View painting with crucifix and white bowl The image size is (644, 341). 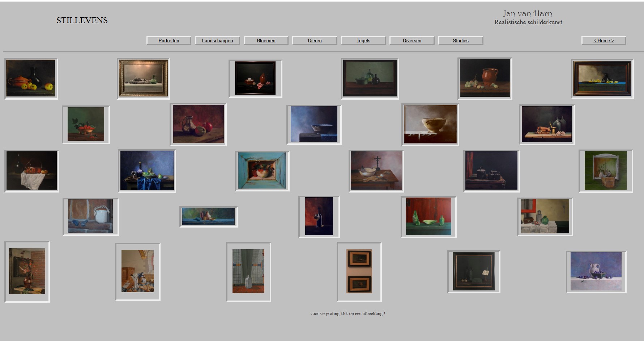(x=376, y=171)
